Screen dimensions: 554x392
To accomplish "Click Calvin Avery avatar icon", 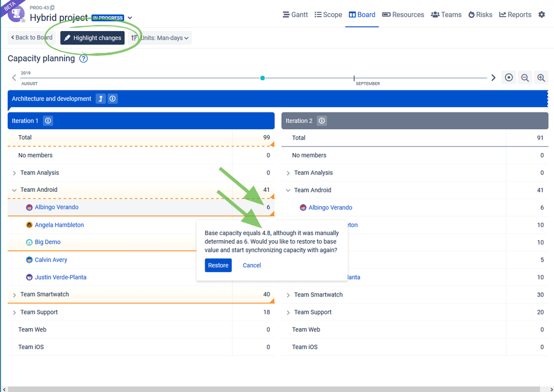I will pos(29,259).
